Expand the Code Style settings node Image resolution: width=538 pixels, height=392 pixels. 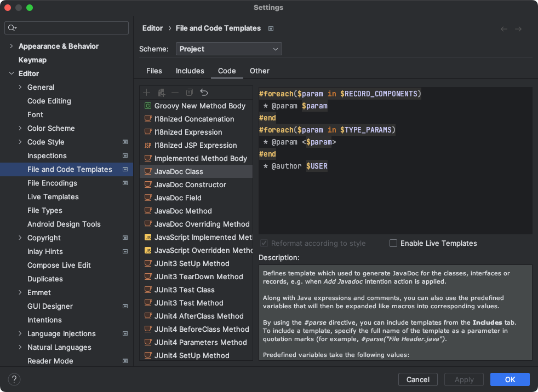20,142
